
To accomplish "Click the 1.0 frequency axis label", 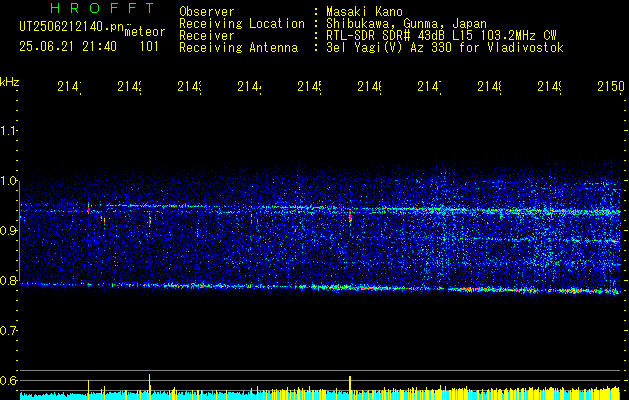I will [x=9, y=181].
